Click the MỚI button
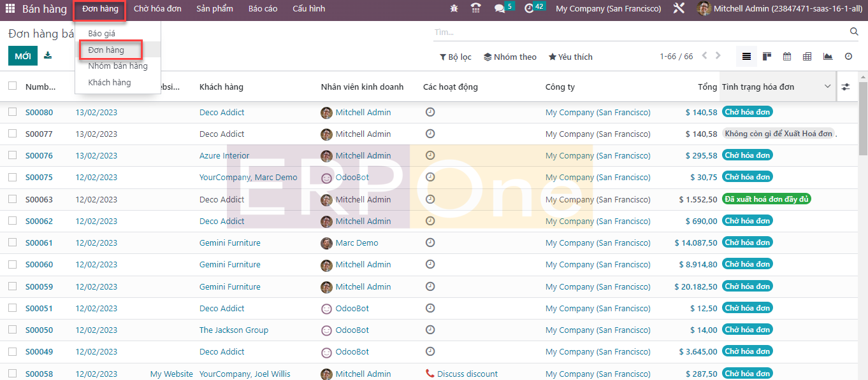The height and width of the screenshot is (380, 868). [22, 56]
